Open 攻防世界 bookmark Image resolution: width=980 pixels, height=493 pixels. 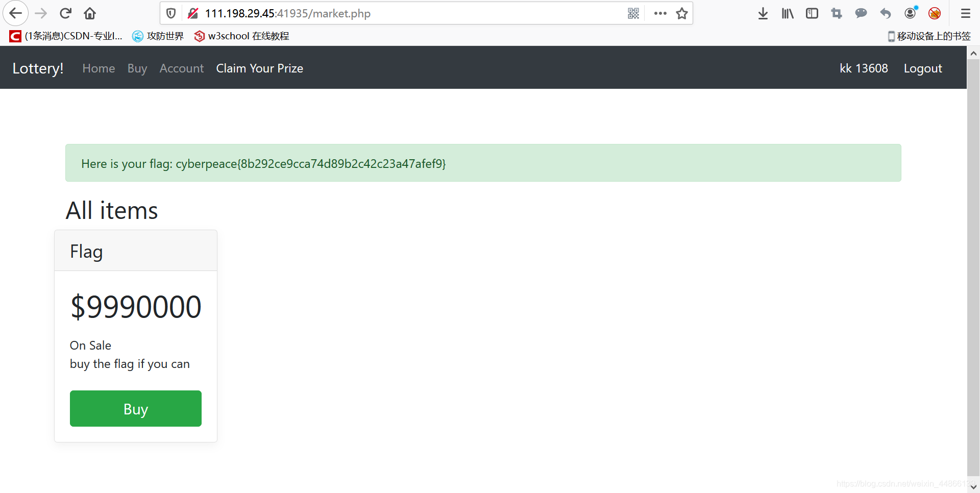[158, 36]
